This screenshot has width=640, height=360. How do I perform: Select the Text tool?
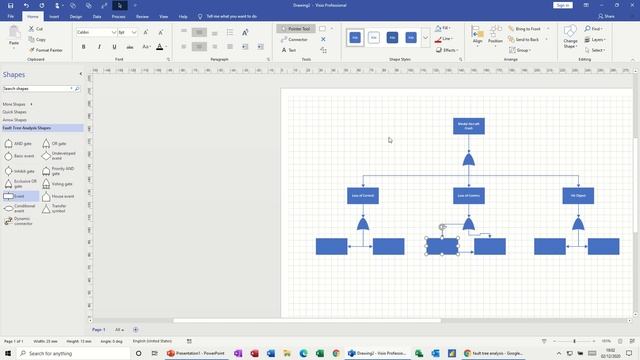pos(289,50)
